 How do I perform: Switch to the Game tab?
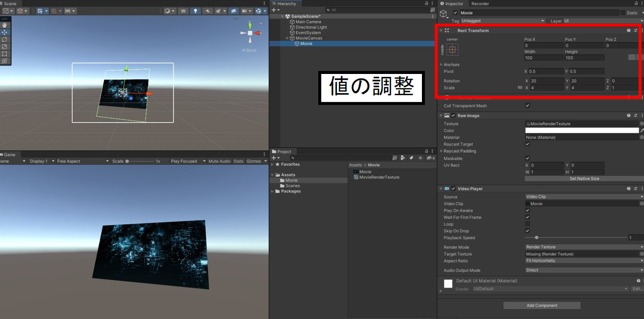coord(9,154)
